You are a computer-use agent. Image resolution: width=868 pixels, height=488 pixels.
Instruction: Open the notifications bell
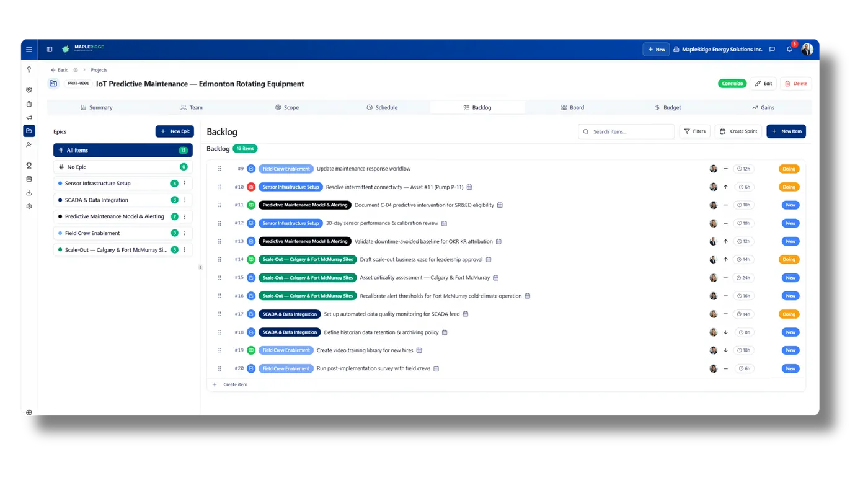(x=789, y=50)
